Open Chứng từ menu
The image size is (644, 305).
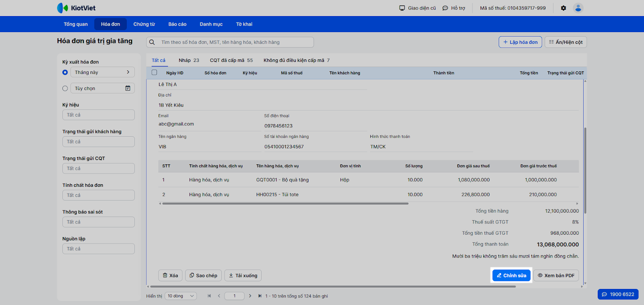pos(144,24)
